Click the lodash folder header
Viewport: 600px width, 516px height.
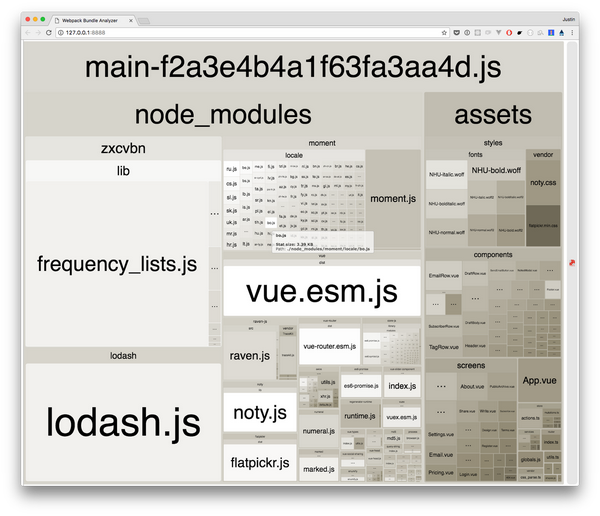tap(123, 356)
